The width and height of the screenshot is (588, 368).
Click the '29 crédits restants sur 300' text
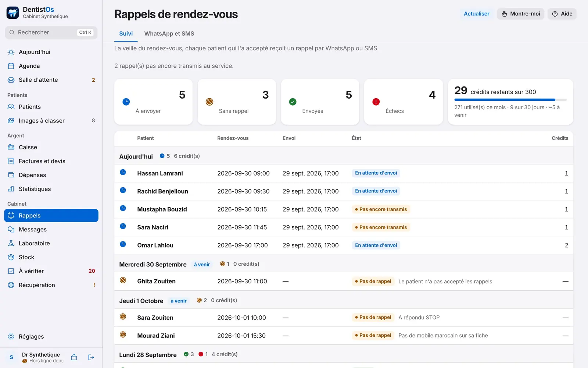pos(495,91)
